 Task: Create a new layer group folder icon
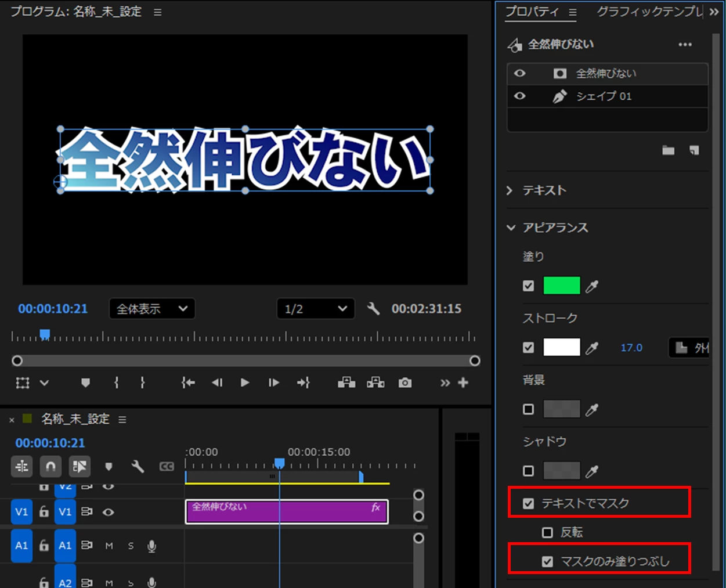pos(669,150)
